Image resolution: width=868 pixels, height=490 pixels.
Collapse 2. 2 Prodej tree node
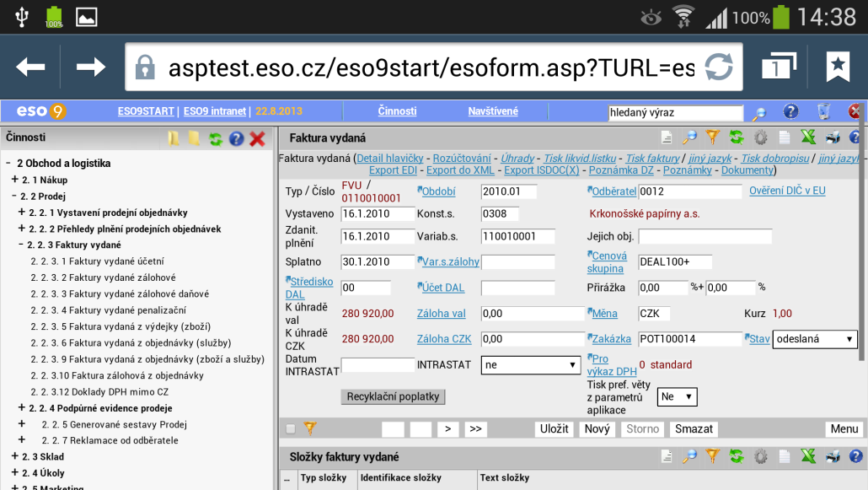pyautogui.click(x=13, y=196)
